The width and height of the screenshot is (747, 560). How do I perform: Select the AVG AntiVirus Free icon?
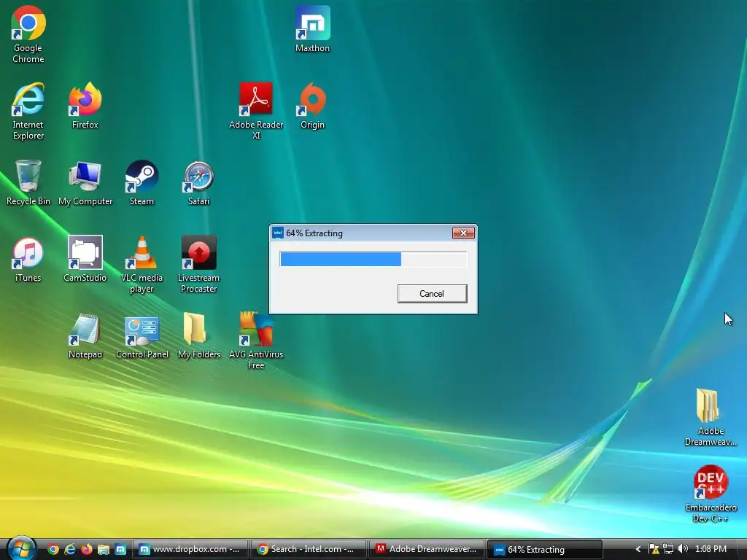[x=256, y=341]
